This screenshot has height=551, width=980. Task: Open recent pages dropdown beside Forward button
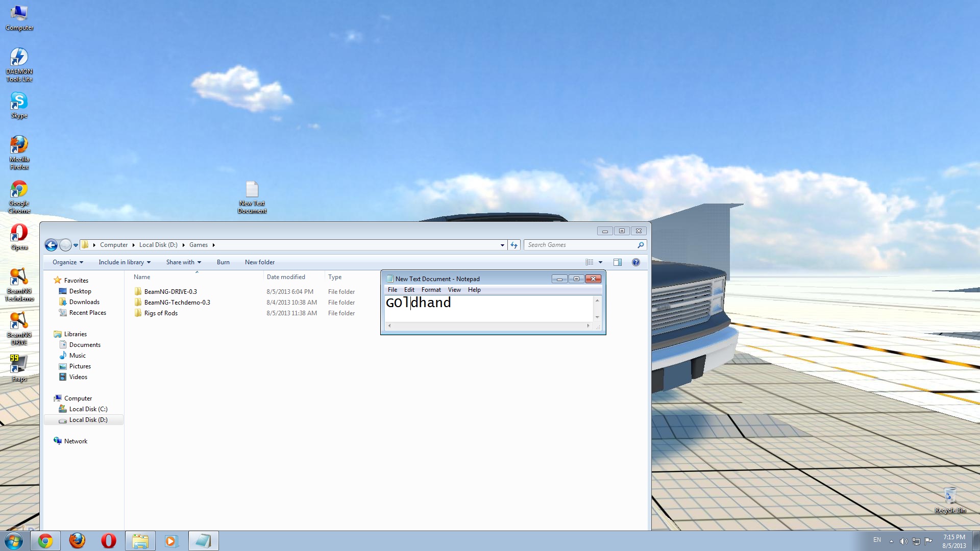[x=76, y=245]
